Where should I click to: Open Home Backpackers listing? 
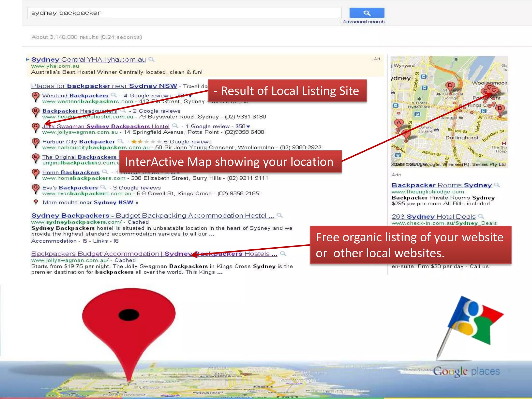(71, 172)
